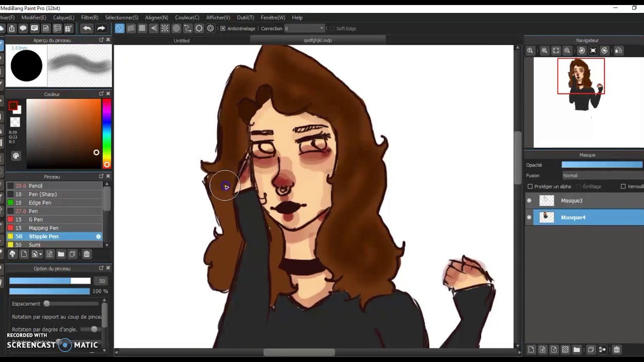Viewport: 644px width, 362px height.
Task: Enable the ellipse snap guide
Action: click(199, 29)
